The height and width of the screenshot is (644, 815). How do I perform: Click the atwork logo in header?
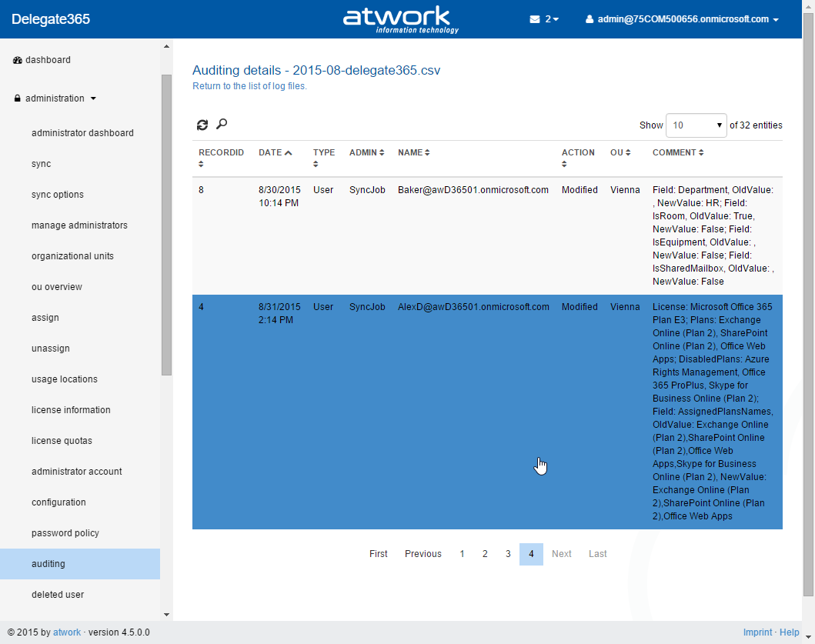(400, 19)
